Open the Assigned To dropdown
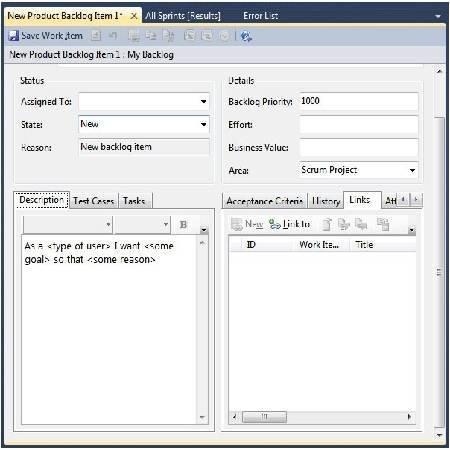Viewport: 450px width, 450px height. pos(203,101)
